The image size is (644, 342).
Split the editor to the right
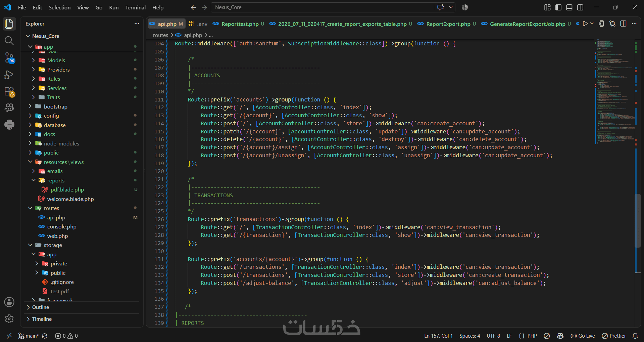click(x=624, y=24)
